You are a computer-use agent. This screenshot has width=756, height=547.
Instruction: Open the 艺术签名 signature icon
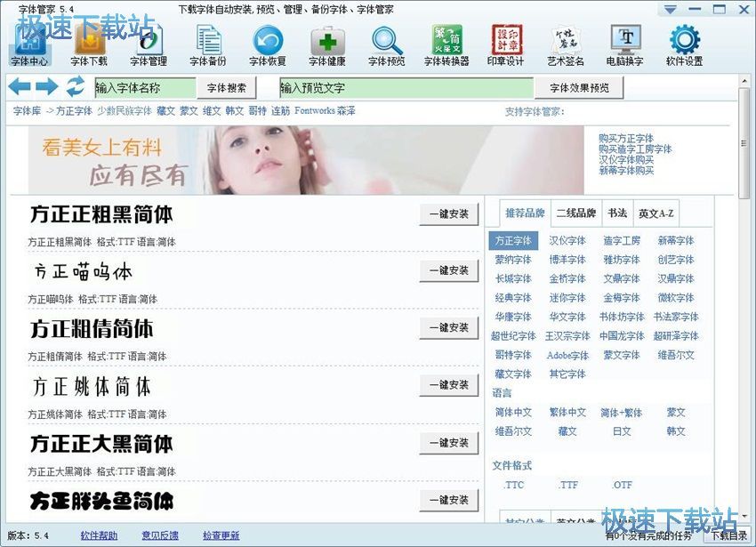(x=566, y=45)
